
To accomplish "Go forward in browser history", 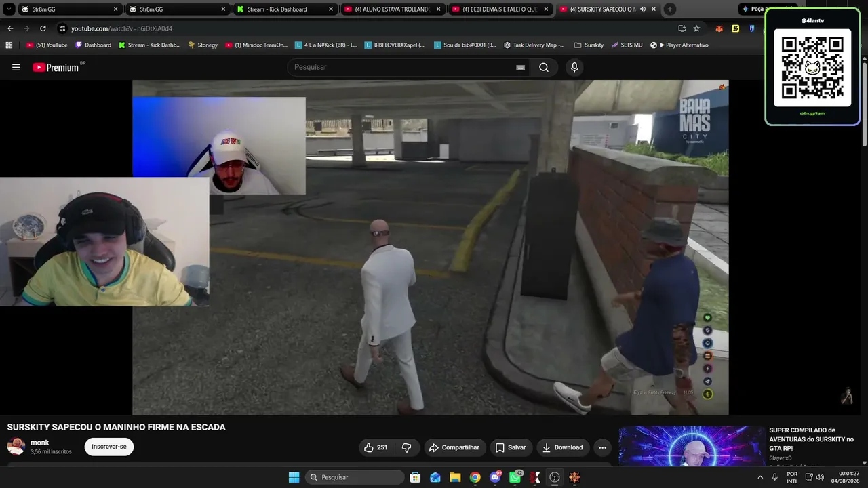I will (26, 28).
